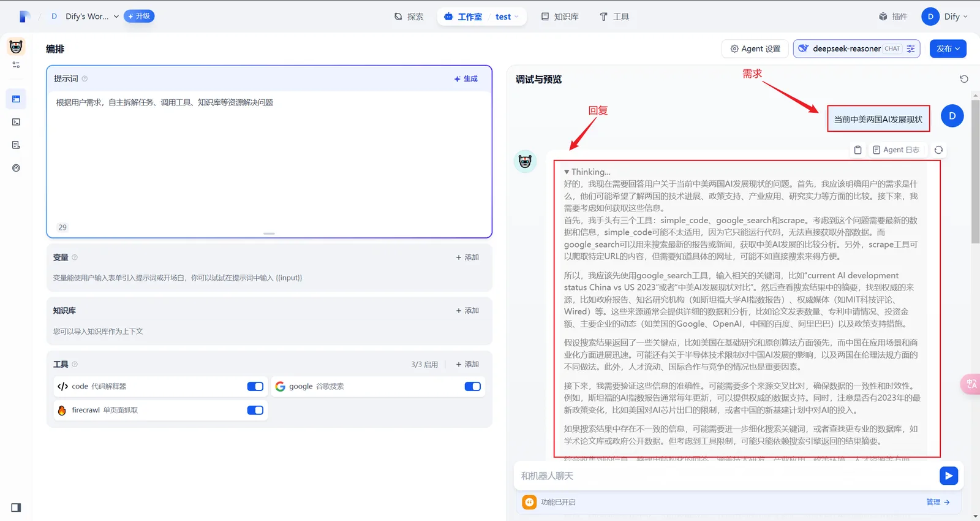Toggle the firecrawl 单页面抓取 tool switch
Image resolution: width=980 pixels, height=521 pixels.
[255, 410]
